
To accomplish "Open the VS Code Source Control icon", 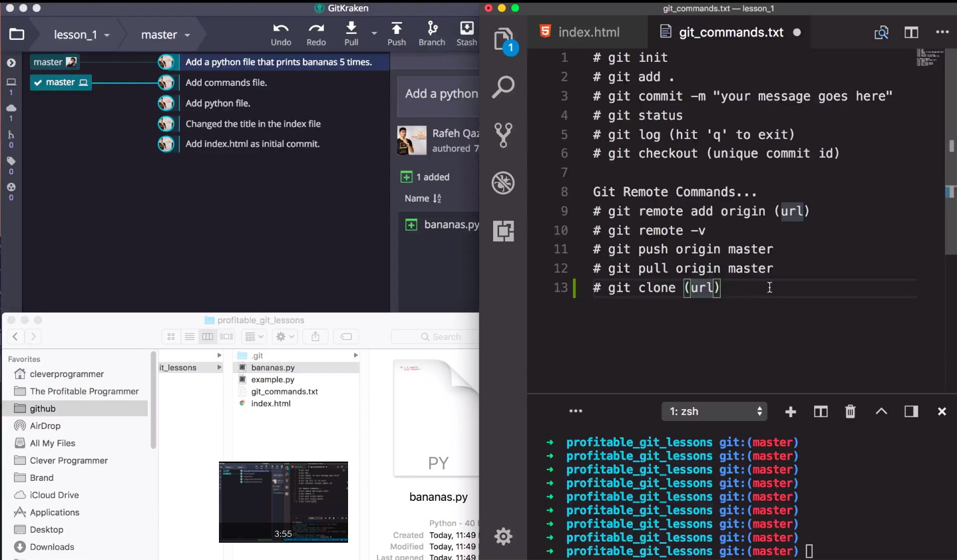I will tap(504, 135).
